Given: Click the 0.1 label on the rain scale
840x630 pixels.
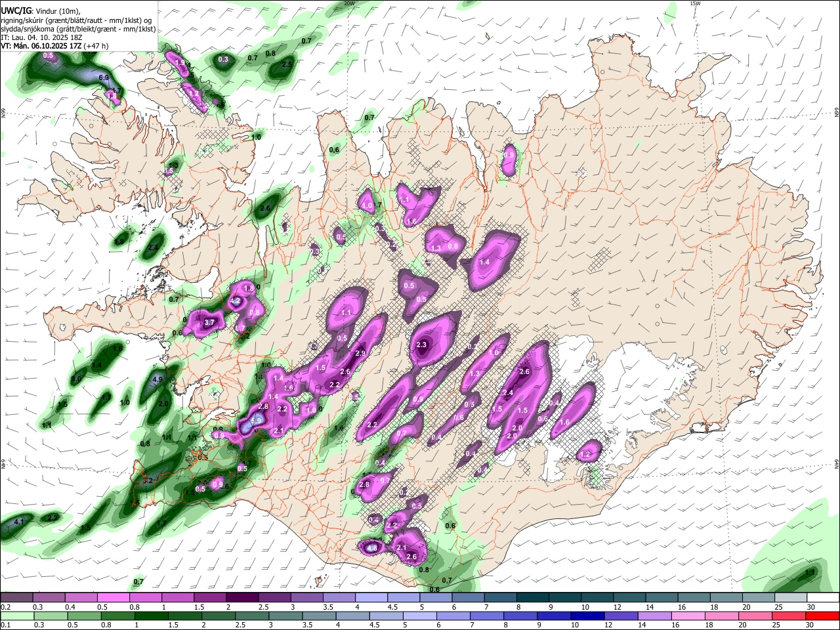Looking at the screenshot, I should tap(5, 625).
